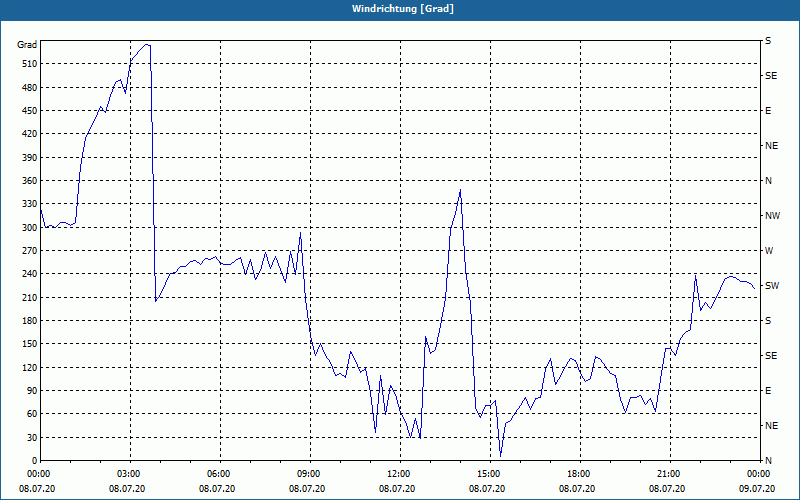The height and width of the screenshot is (500, 800).
Task: Select the 30 y-axis value
Action: click(32, 437)
